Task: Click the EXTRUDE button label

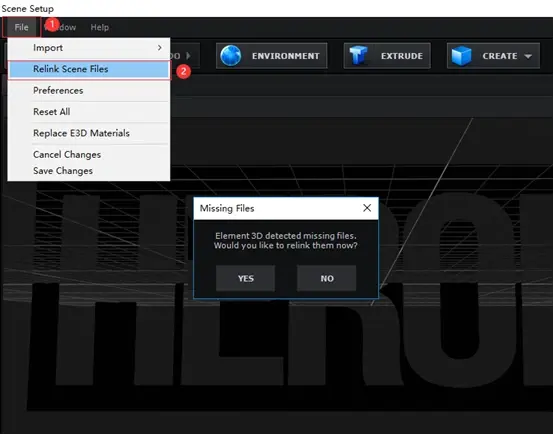Action: click(402, 56)
